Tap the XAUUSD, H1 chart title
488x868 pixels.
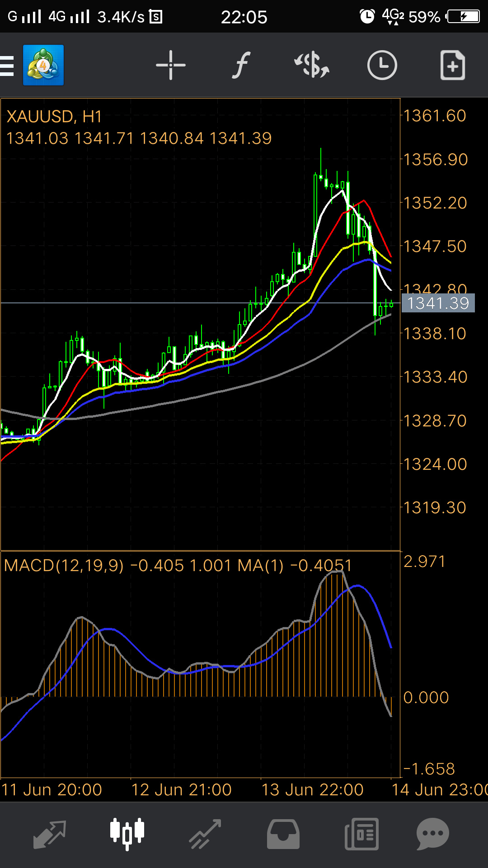(54, 117)
